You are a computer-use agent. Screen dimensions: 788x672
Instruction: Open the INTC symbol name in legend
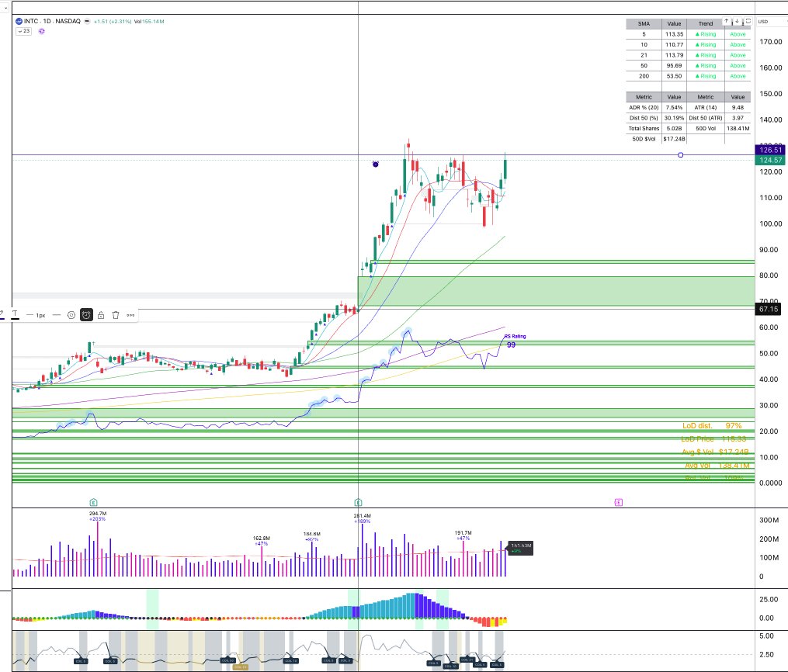click(30, 21)
